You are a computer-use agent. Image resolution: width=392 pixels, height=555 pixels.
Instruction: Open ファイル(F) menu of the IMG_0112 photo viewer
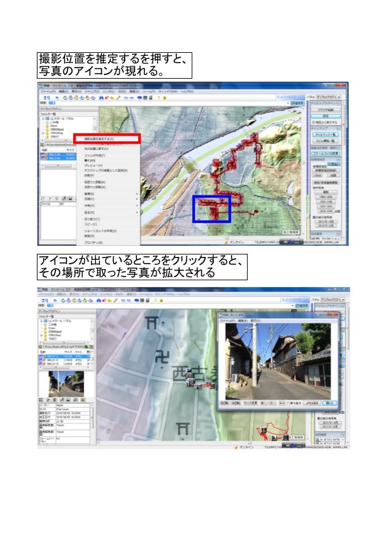pos(227,321)
